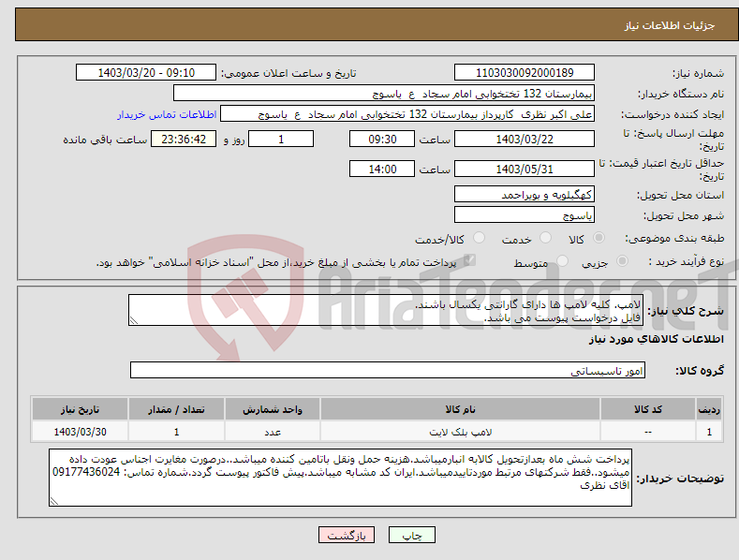Click the quantity cell 1 under تعداد / مقدار
This screenshot has width=739, height=560.
pyautogui.click(x=176, y=432)
